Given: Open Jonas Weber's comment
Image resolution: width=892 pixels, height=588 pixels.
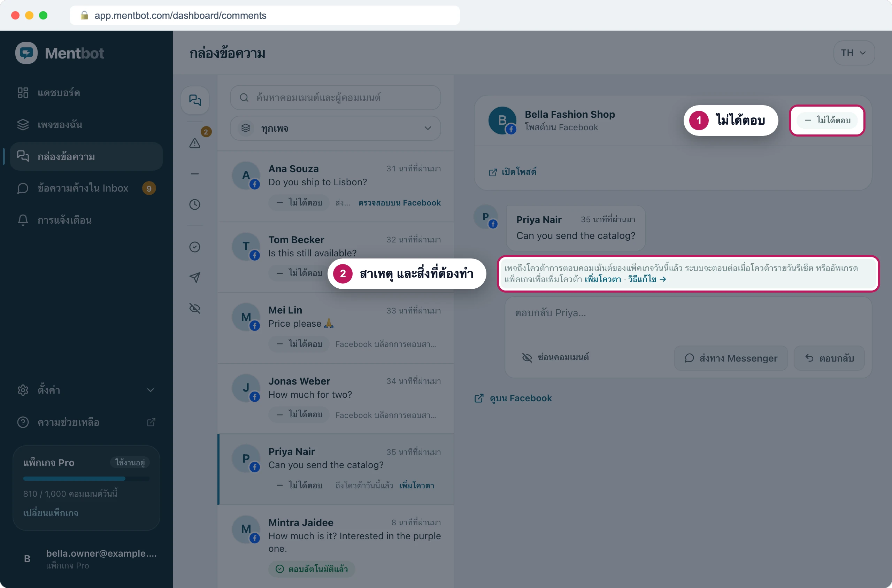Looking at the screenshot, I should 335,398.
